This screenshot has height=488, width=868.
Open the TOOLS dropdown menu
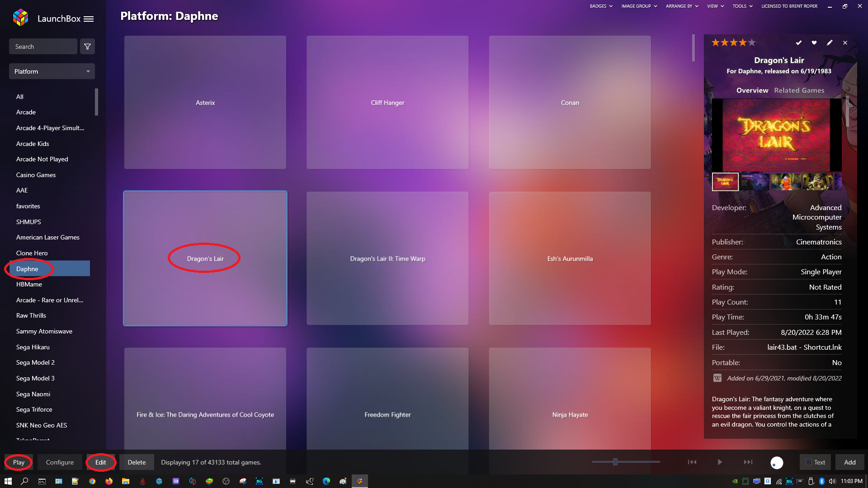[743, 6]
